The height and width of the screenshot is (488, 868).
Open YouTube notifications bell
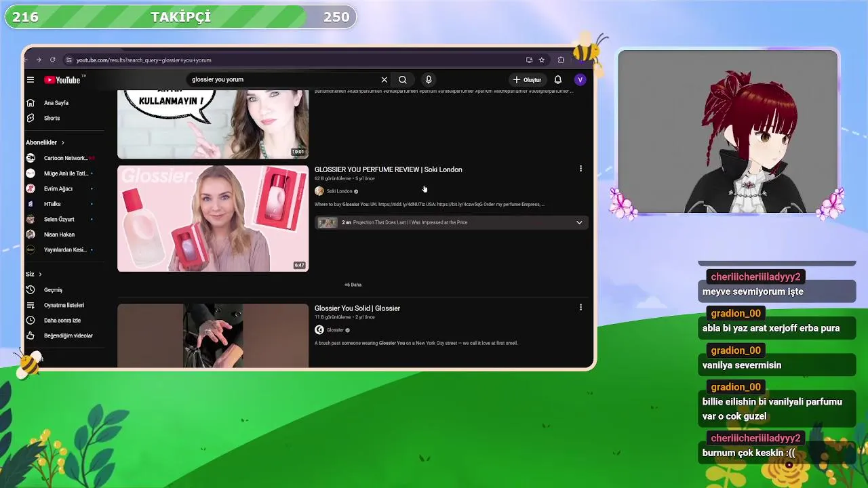pyautogui.click(x=558, y=80)
